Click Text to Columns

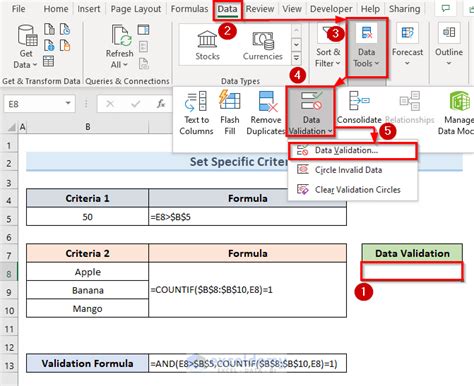click(x=196, y=113)
